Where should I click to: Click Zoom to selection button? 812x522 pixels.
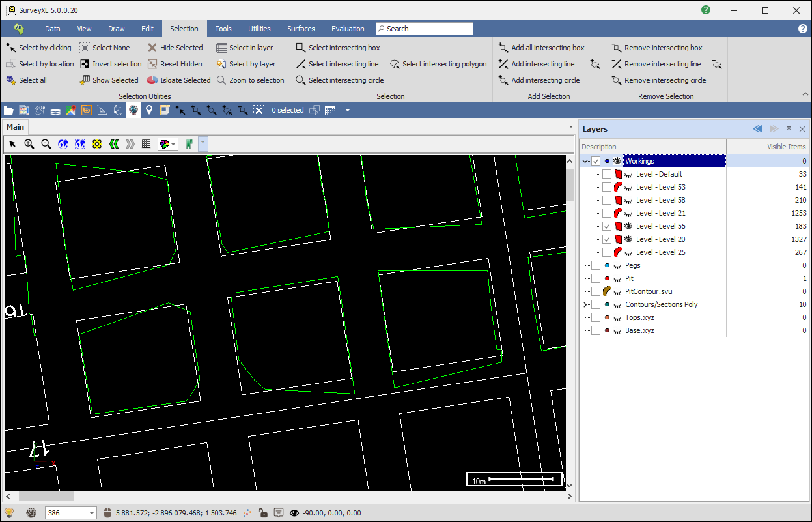point(251,80)
